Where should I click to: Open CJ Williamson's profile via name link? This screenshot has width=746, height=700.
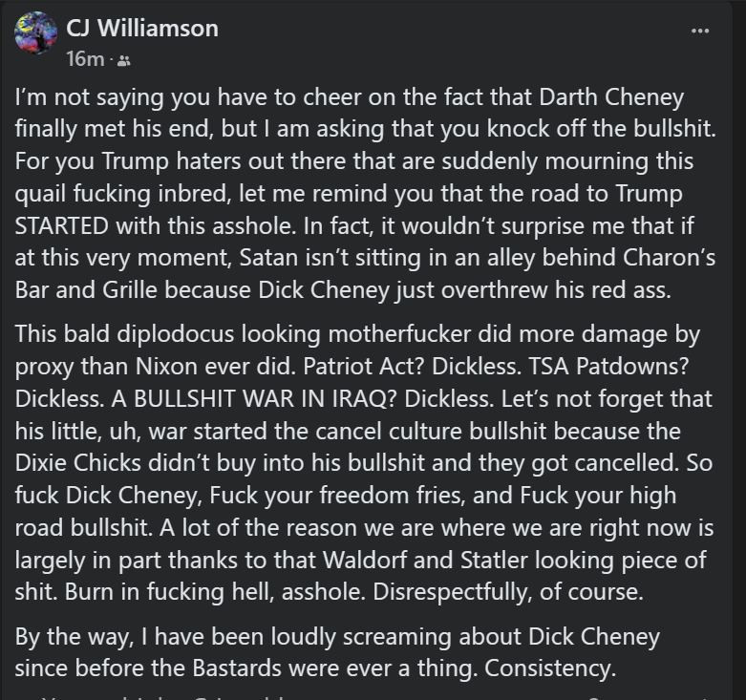pos(142,29)
